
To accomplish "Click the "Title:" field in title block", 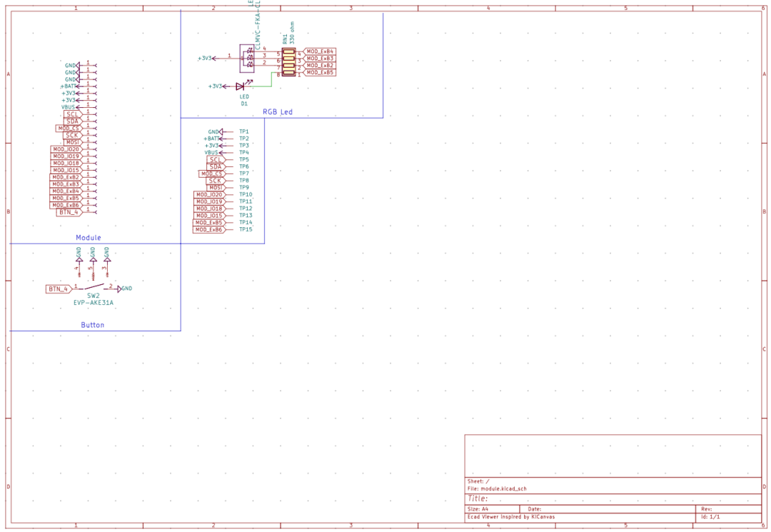I will (478, 498).
